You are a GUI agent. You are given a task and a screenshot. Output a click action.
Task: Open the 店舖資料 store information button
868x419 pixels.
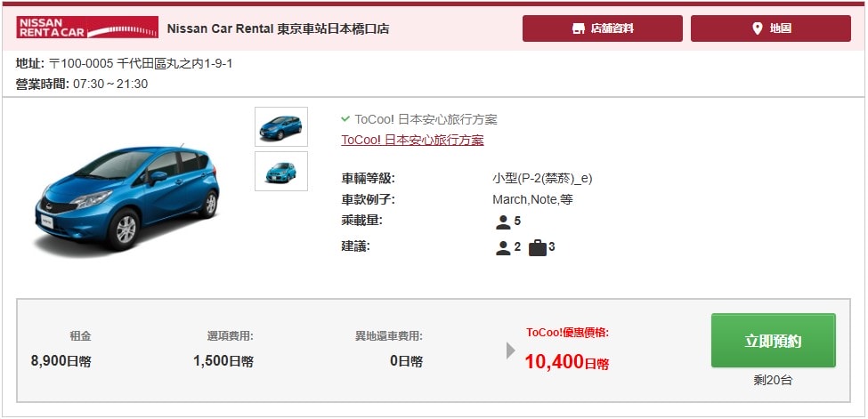coord(603,28)
